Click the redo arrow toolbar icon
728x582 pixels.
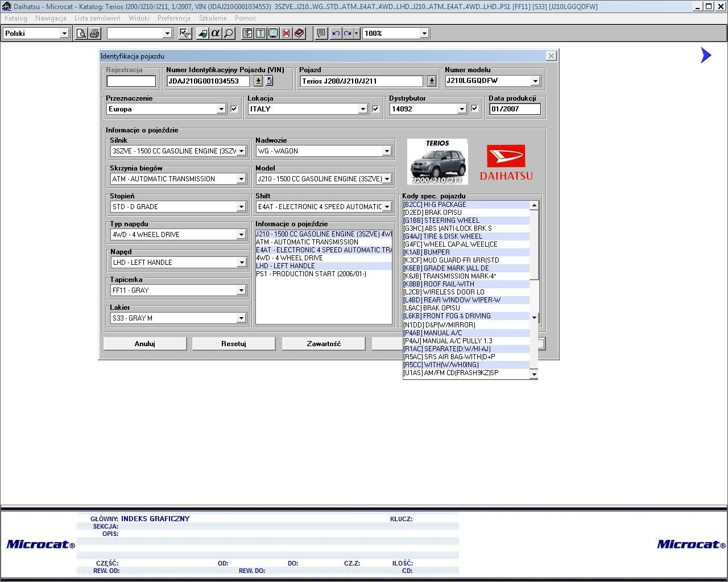click(x=348, y=34)
